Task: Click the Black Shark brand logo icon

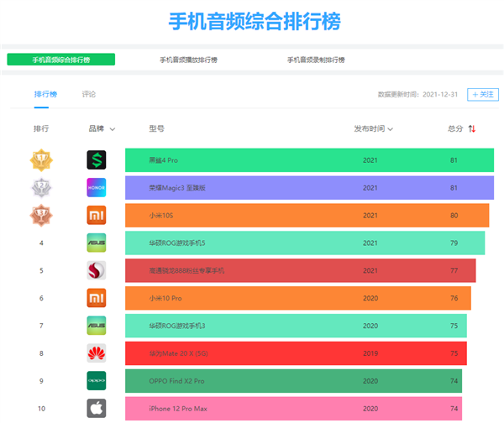Action: coord(97,160)
